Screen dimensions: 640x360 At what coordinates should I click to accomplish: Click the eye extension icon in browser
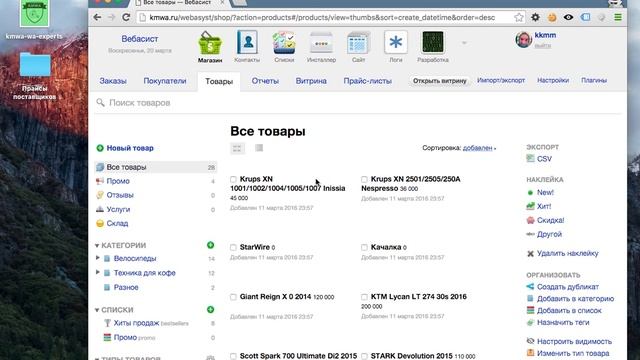pyautogui.click(x=568, y=17)
